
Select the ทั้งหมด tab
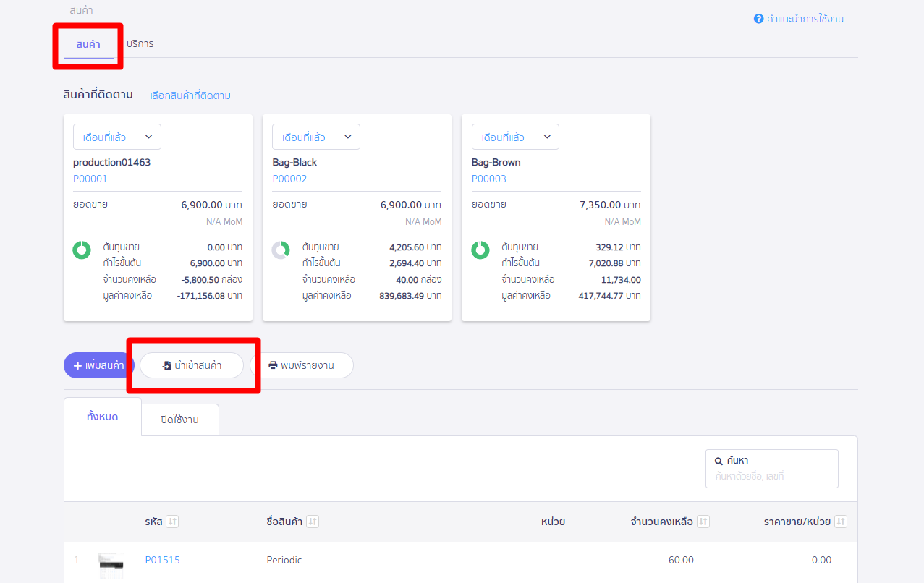103,417
